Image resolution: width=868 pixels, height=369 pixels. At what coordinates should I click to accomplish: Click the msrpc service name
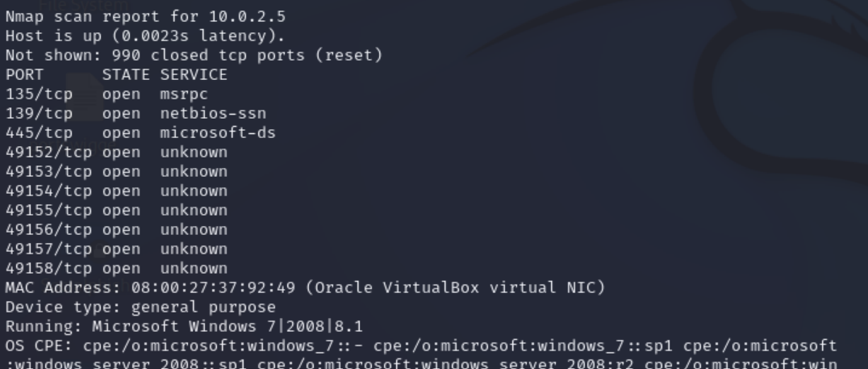pyautogui.click(x=184, y=94)
